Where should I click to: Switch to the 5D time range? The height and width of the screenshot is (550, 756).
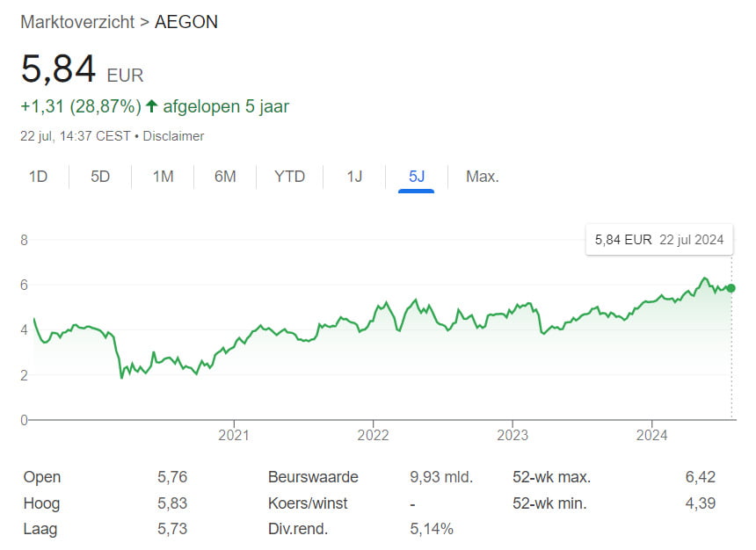tap(100, 177)
